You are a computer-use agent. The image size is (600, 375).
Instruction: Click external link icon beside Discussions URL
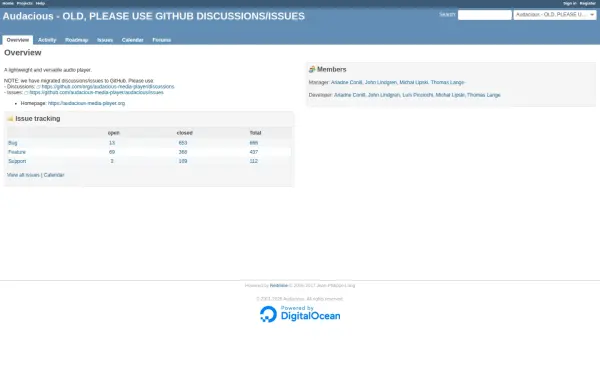tap(38, 87)
